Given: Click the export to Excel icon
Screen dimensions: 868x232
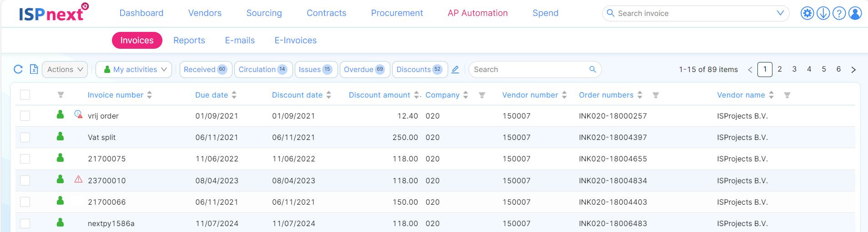Looking at the screenshot, I should click(x=34, y=69).
